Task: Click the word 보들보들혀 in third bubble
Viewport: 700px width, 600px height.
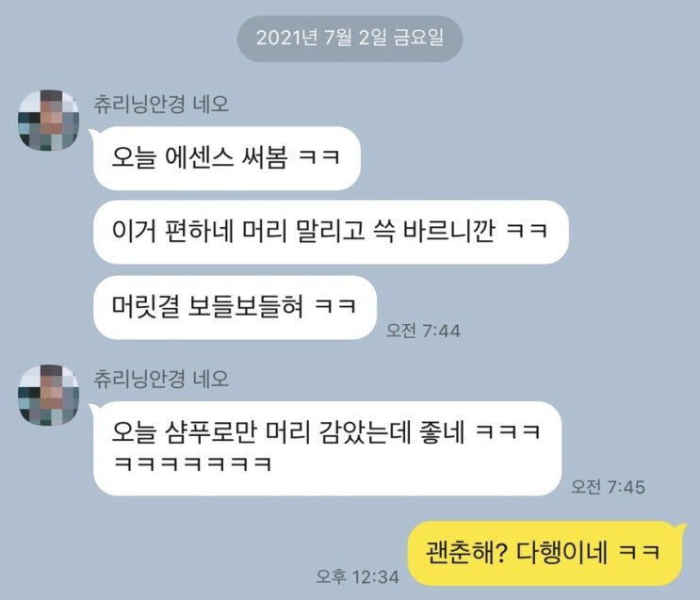Action: (x=246, y=307)
